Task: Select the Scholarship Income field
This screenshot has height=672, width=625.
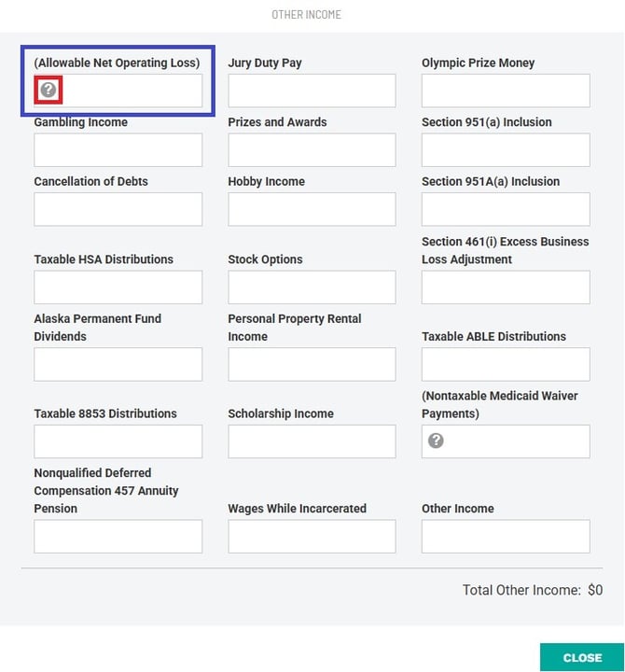Action: [x=312, y=441]
